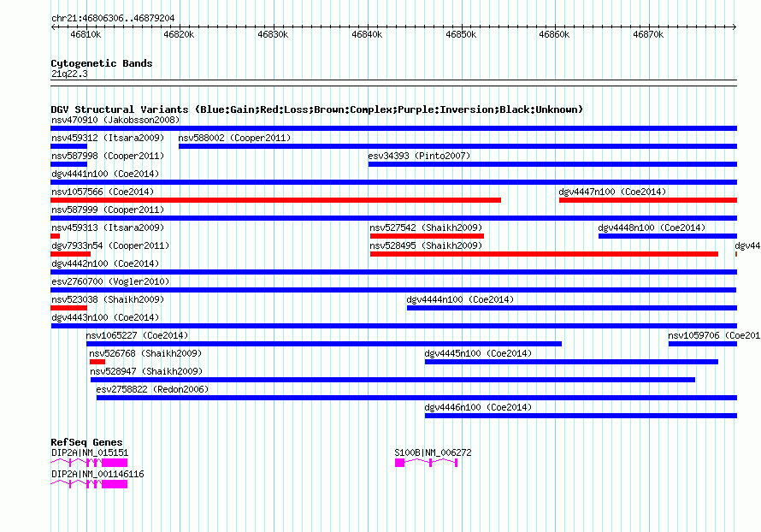Select nsv528495 (Shaikh2009) label
The image size is (761, 532).
(x=426, y=245)
